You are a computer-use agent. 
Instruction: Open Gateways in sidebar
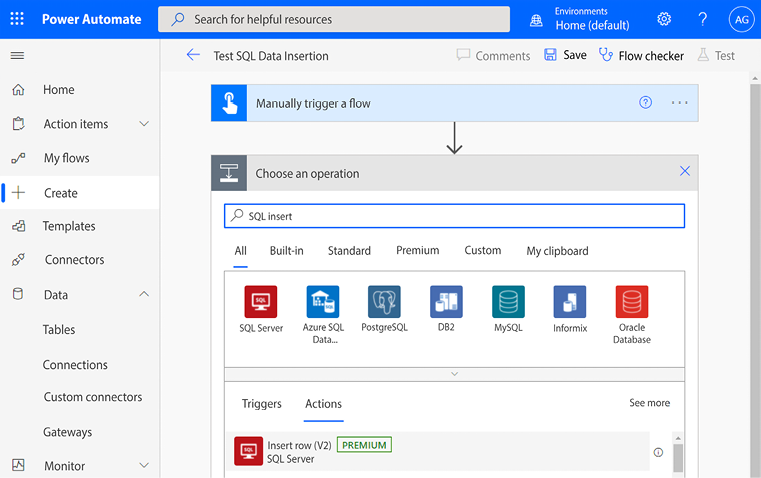[x=67, y=432]
